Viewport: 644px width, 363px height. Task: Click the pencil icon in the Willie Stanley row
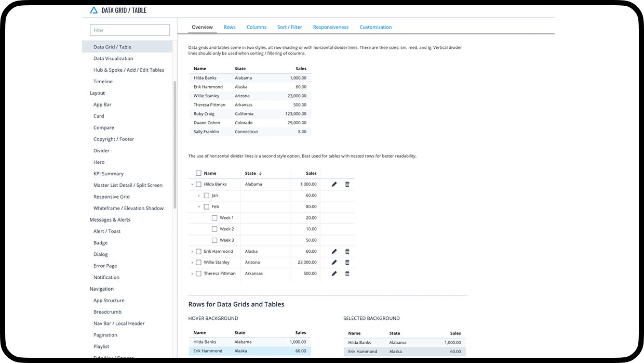click(x=334, y=262)
